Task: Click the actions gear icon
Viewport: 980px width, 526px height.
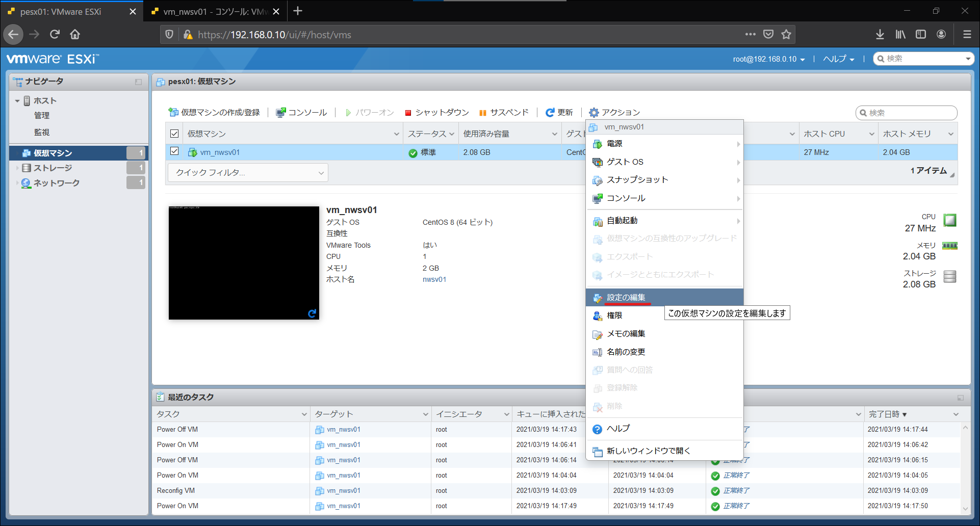Action: point(594,113)
